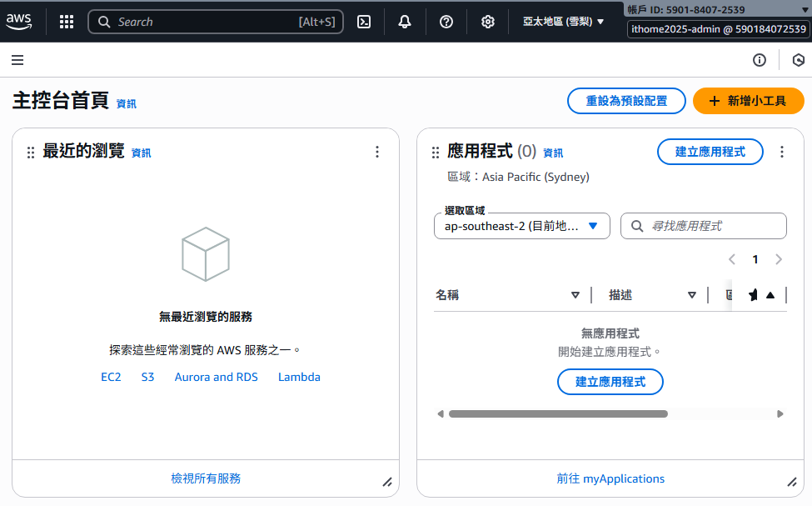Screen dimensions: 812x506
Task: Click the hexagon tools icon at top right
Action: click(799, 60)
